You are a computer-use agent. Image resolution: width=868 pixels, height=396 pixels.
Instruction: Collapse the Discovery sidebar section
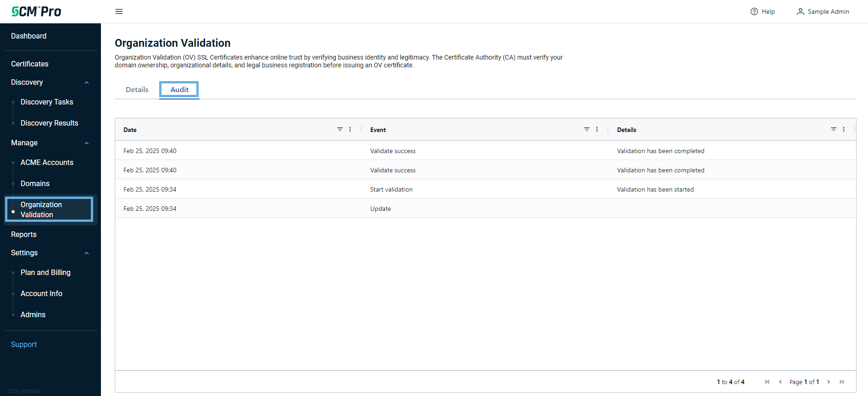pyautogui.click(x=86, y=82)
